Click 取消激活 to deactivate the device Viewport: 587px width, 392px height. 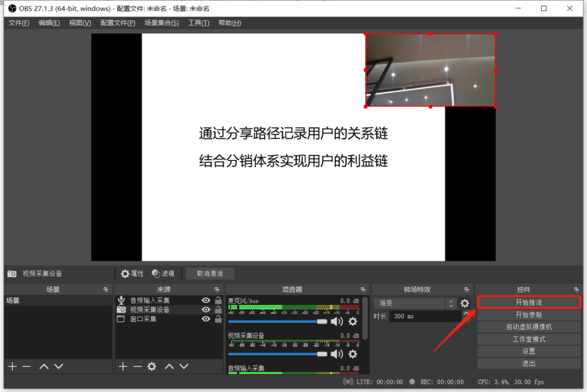pos(210,273)
